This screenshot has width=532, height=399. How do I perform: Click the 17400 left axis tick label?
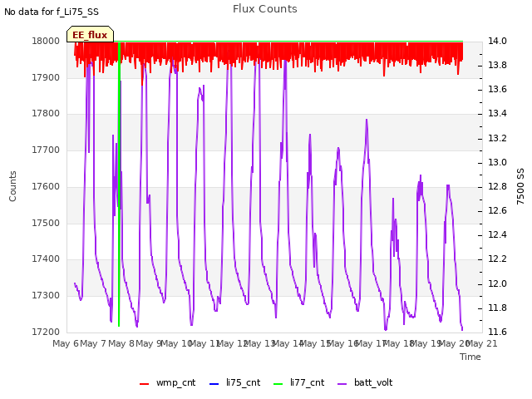point(46,259)
